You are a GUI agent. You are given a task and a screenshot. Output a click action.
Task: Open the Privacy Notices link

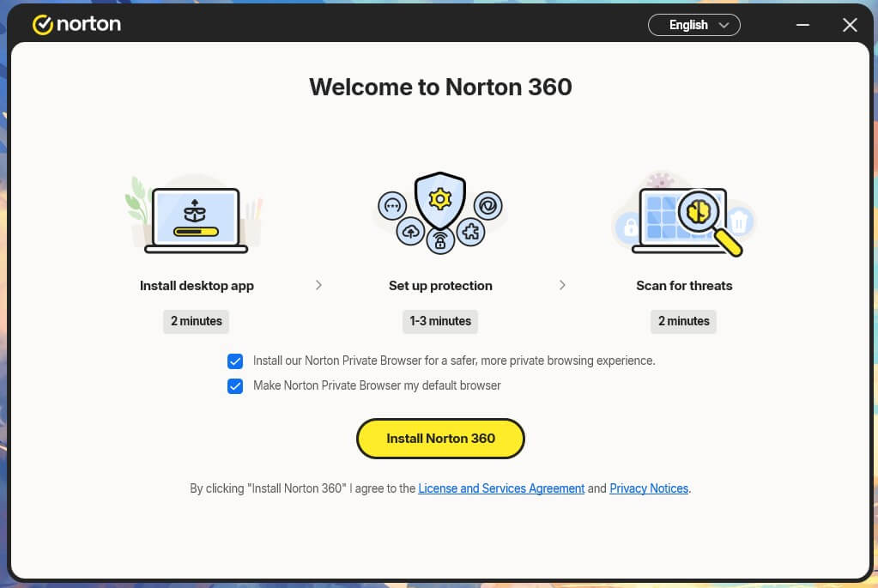click(x=649, y=488)
